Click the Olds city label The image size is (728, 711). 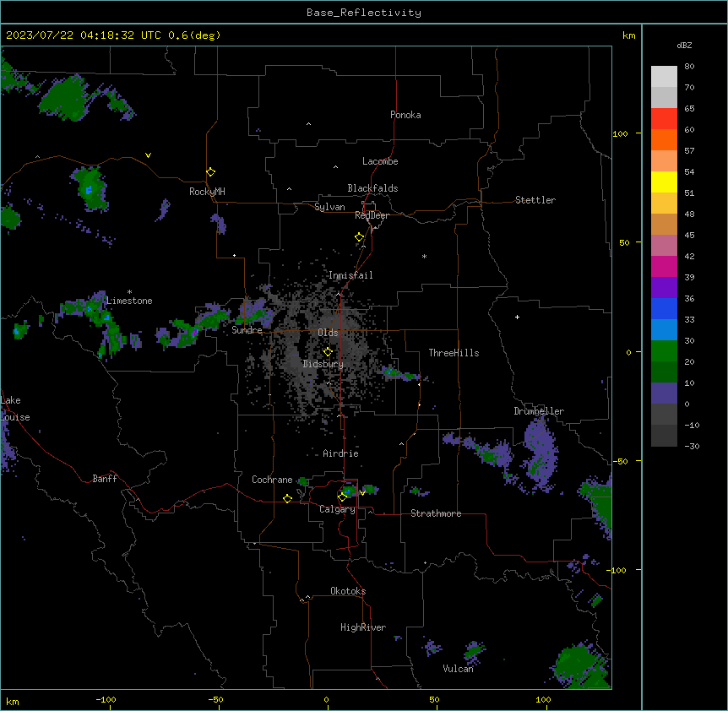tap(328, 333)
